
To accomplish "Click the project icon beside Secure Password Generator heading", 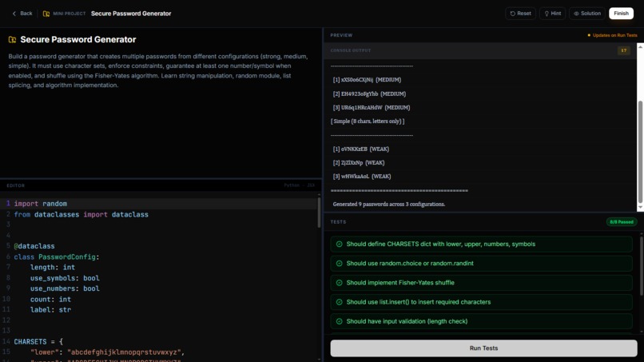I will [12, 39].
